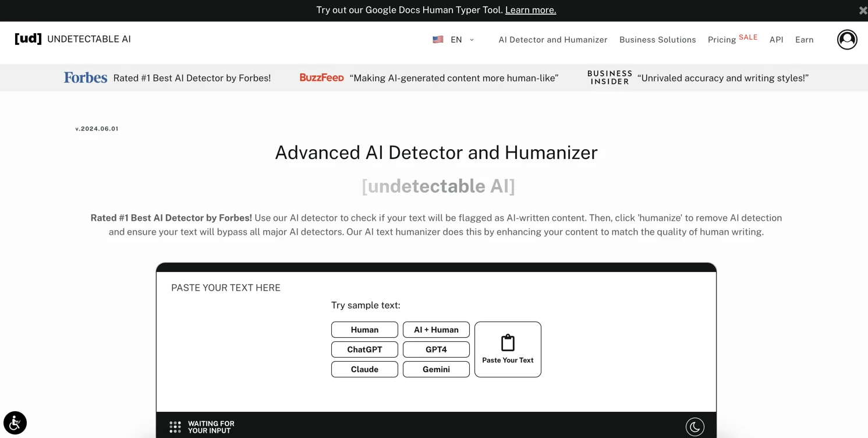Screen dimensions: 868x438
Task: Dismiss the top announcement banner
Action: click(x=862, y=10)
